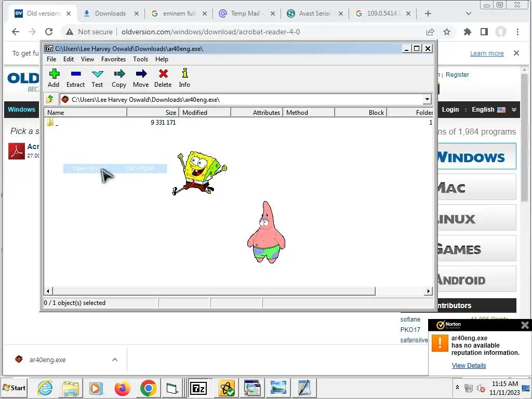Show hidden system tray icons
This screenshot has width=532, height=399.
point(457,387)
